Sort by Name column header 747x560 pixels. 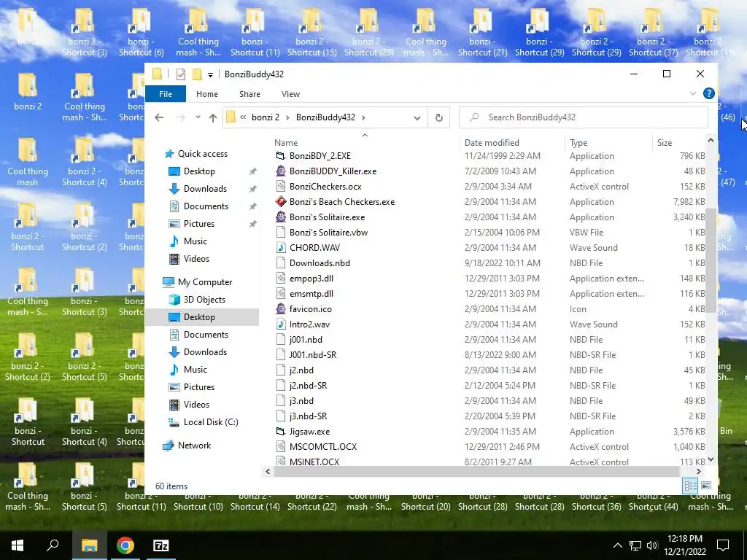click(x=286, y=143)
